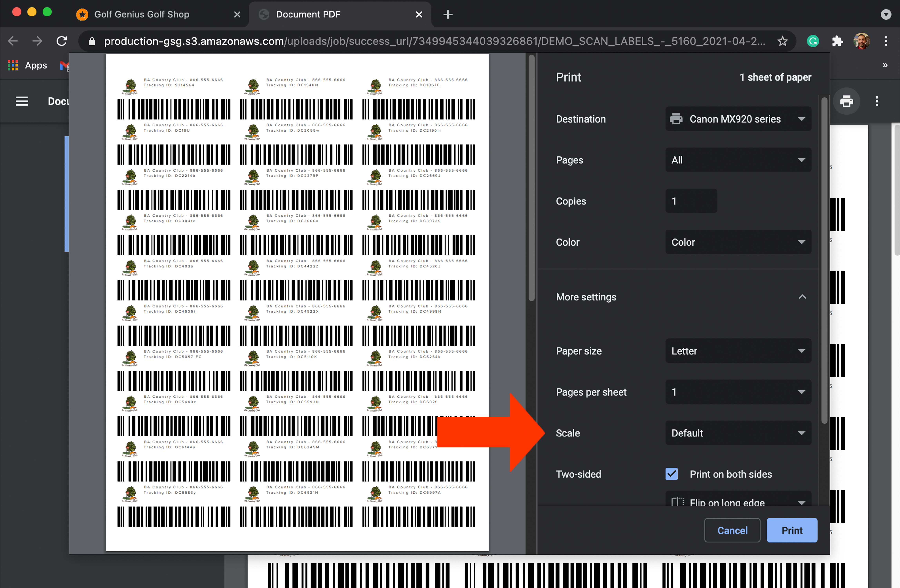Image resolution: width=900 pixels, height=588 pixels.
Task: Close the Document PDF tab
Action: [419, 14]
